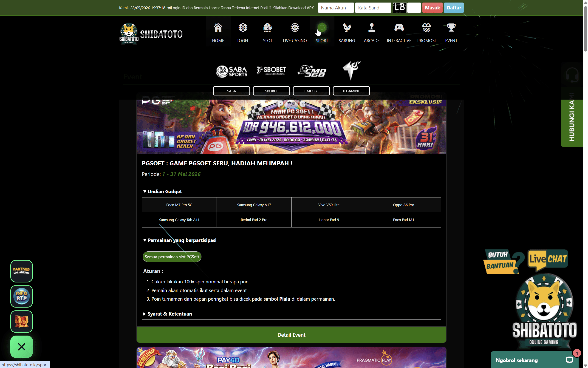The width and height of the screenshot is (588, 368).
Task: Click the Masuk login button
Action: pyautogui.click(x=432, y=8)
